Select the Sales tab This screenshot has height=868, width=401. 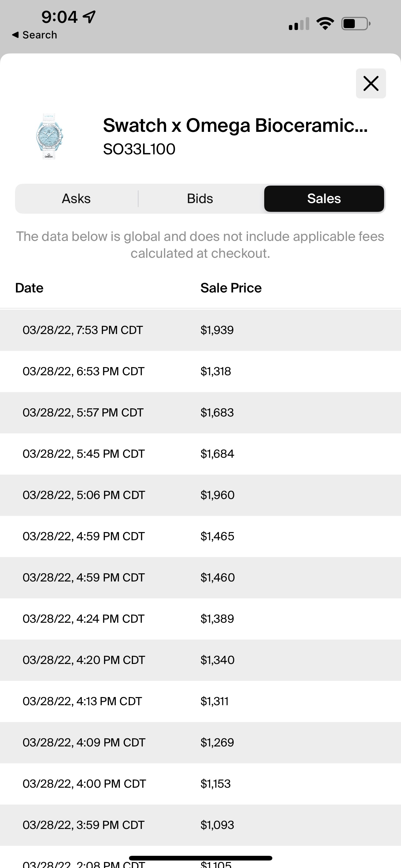(x=324, y=199)
